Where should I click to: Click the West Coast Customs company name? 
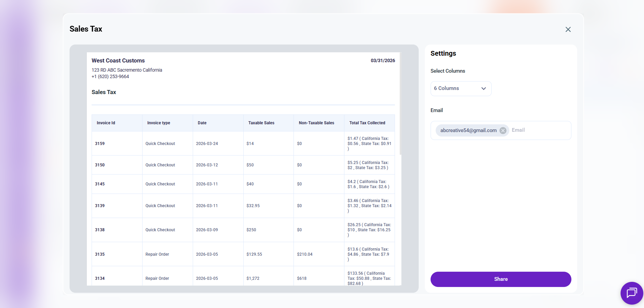118,60
